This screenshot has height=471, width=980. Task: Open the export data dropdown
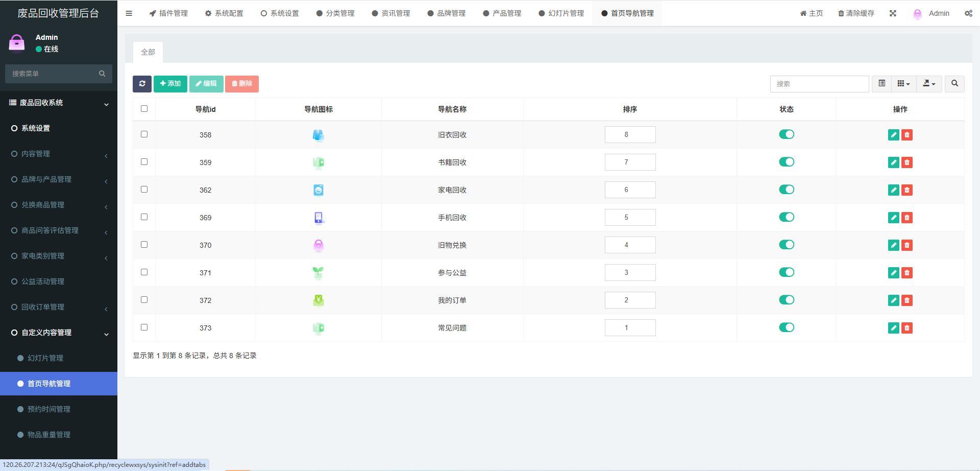click(x=929, y=83)
